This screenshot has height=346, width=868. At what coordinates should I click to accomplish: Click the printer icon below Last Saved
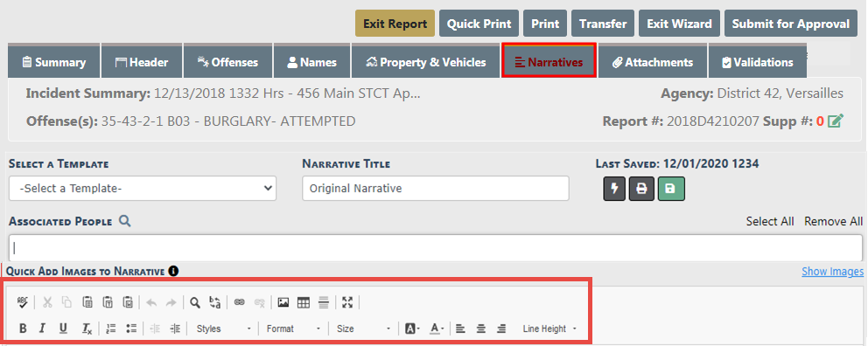click(641, 189)
